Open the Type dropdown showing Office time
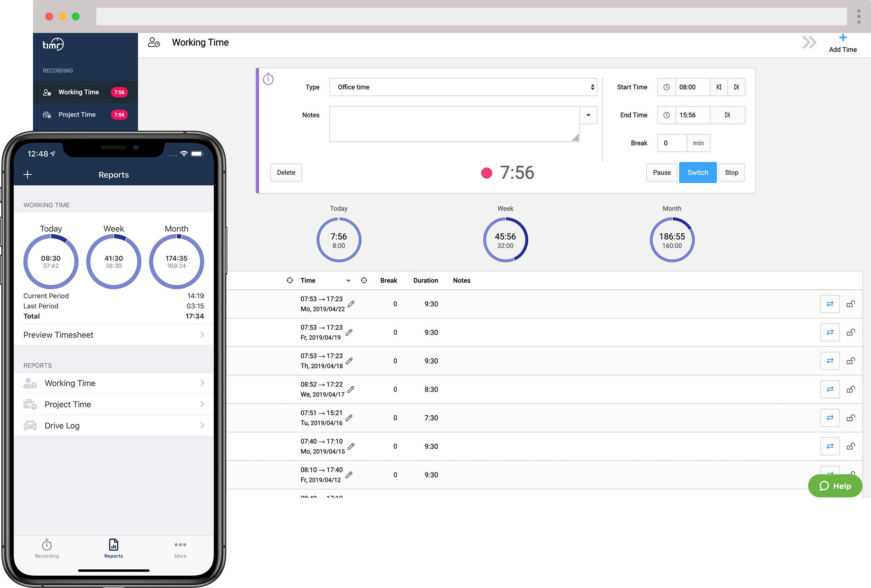The image size is (871, 588). tap(463, 87)
